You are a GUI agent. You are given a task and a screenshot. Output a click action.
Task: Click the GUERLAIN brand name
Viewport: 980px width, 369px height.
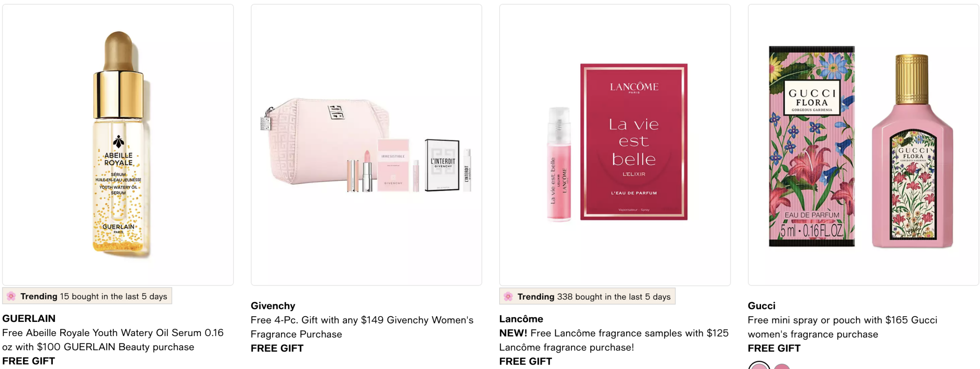29,318
